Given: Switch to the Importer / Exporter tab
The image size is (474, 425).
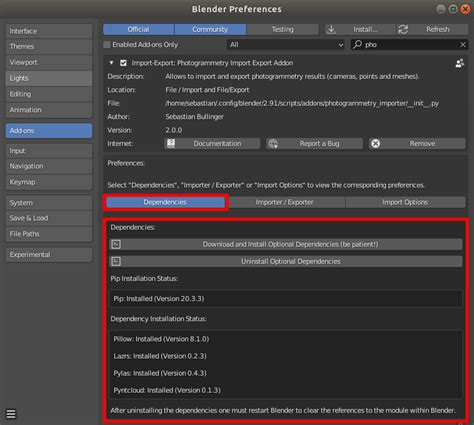Looking at the screenshot, I should (284, 202).
